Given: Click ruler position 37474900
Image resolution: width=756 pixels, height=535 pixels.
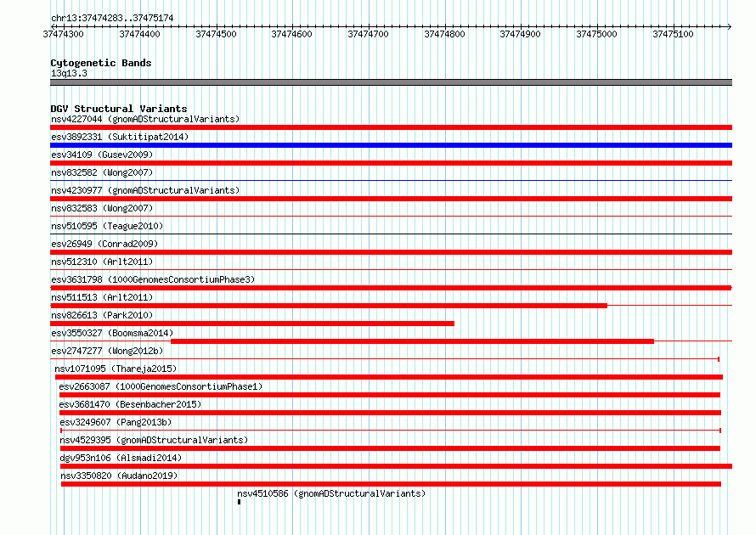Looking at the screenshot, I should tap(520, 34).
